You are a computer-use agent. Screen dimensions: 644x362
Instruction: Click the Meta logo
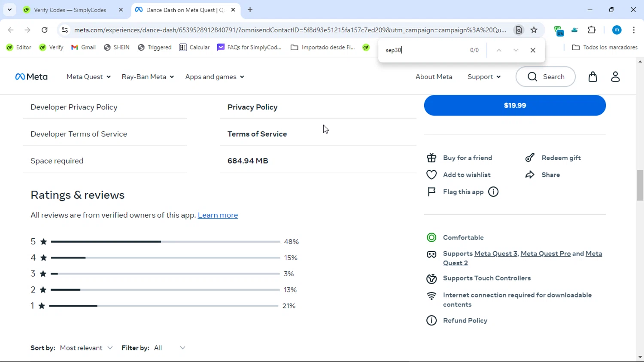31,77
